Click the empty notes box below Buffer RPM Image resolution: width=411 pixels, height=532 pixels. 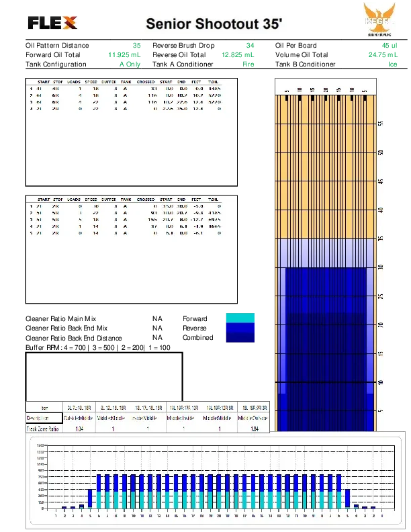pyautogui.click(x=104, y=377)
